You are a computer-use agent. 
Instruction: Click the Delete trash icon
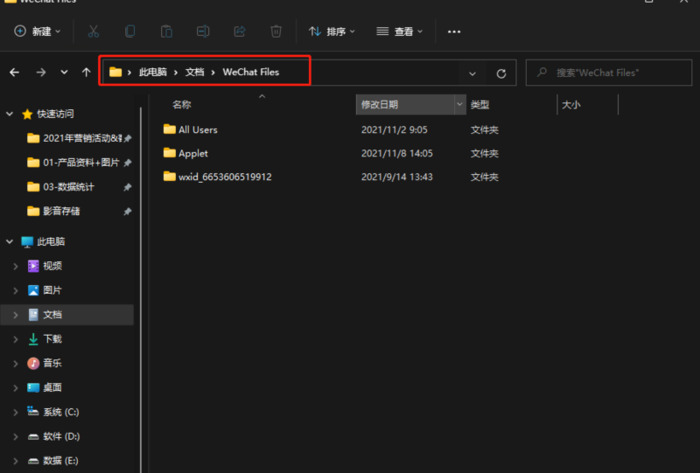pyautogui.click(x=276, y=31)
